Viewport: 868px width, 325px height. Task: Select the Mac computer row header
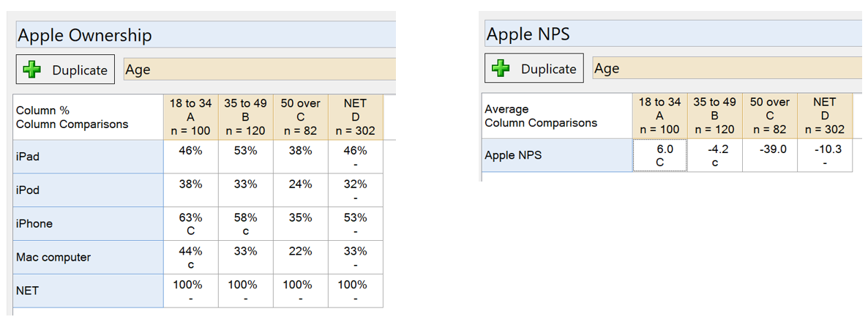point(89,258)
